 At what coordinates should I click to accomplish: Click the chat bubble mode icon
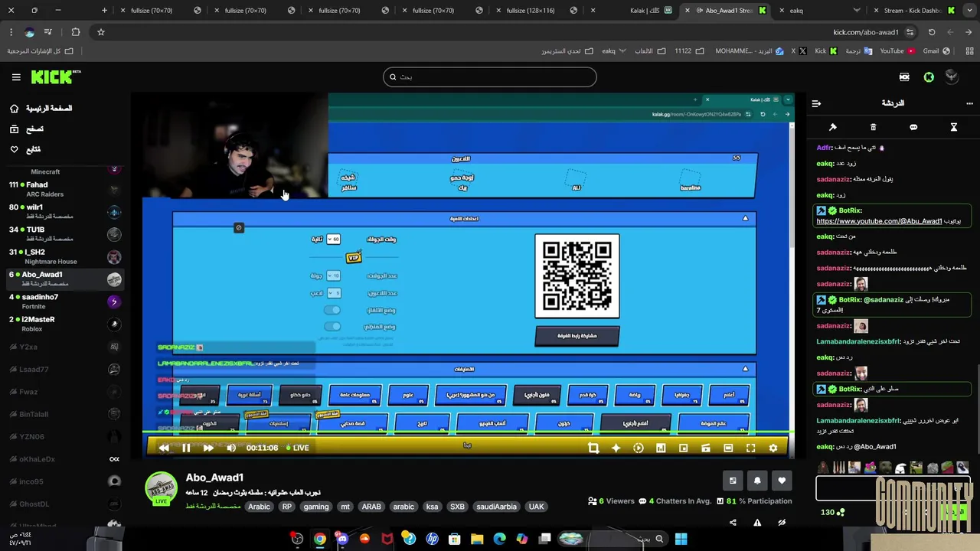tap(913, 127)
